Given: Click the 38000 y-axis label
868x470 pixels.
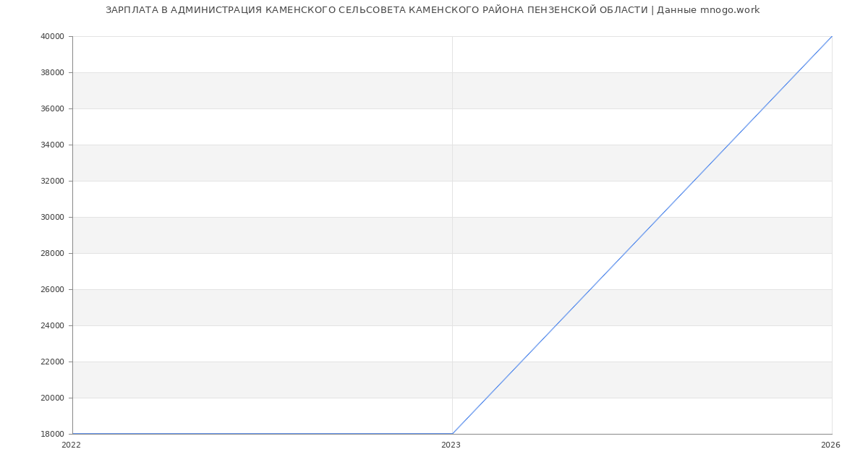Looking at the screenshot, I should click(53, 72).
